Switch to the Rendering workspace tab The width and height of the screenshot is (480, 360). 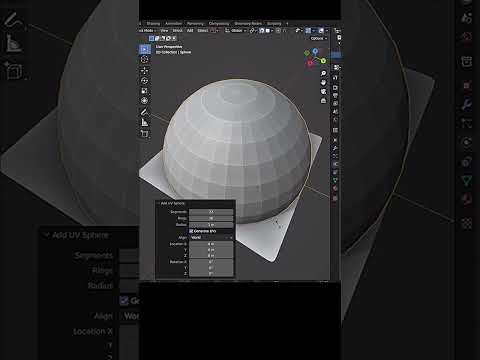(195, 23)
